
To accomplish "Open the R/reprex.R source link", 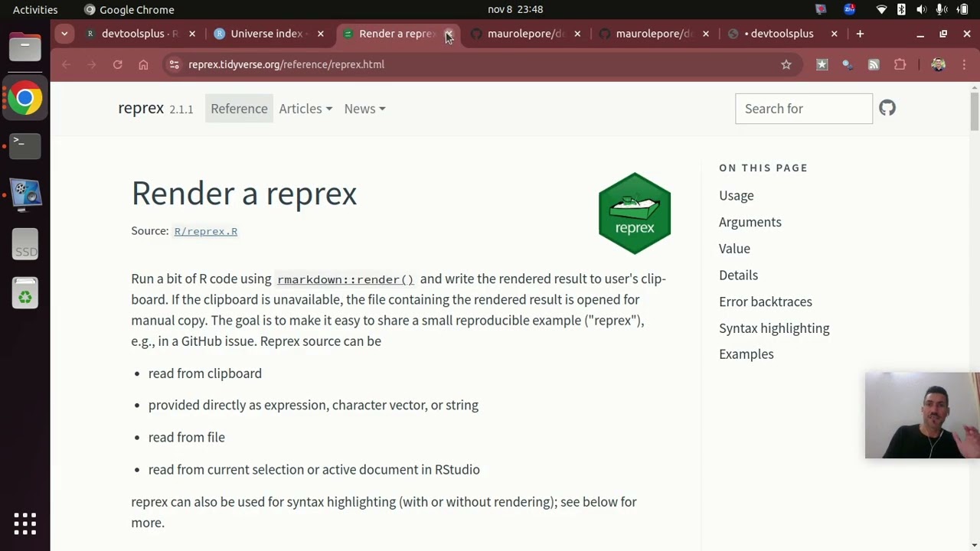I will [x=205, y=231].
